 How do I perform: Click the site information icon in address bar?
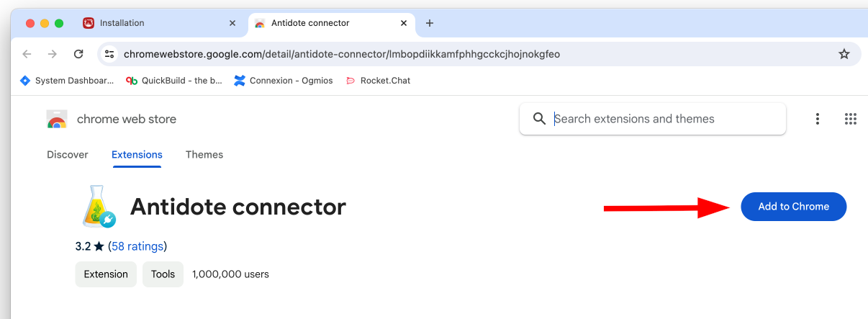[x=109, y=54]
